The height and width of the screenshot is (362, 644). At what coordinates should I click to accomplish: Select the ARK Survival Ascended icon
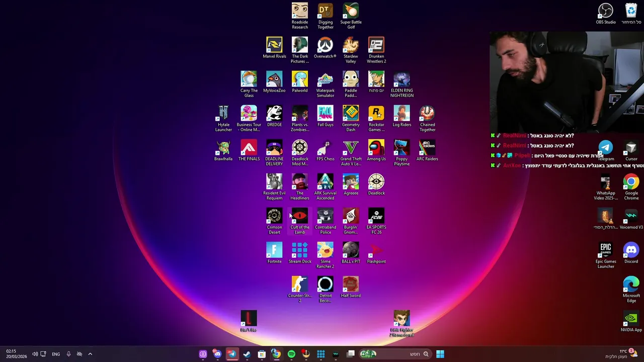click(326, 187)
